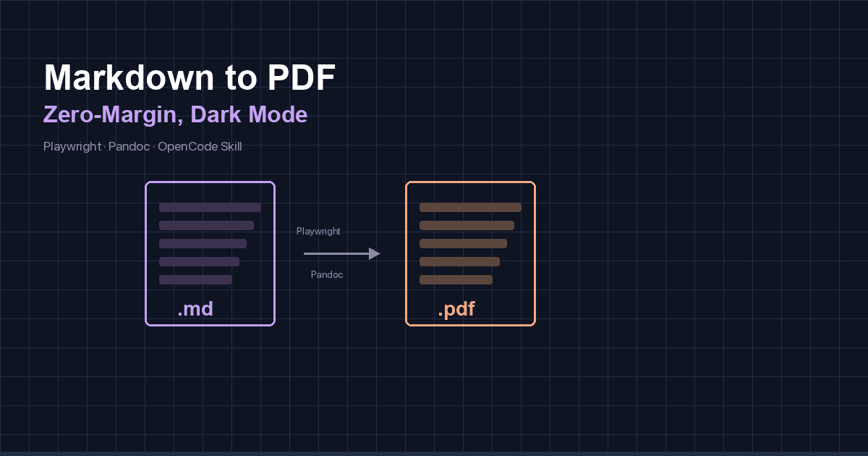The height and width of the screenshot is (456, 868).
Task: Click the 'Playwright' label above the arrow
Action: click(318, 232)
